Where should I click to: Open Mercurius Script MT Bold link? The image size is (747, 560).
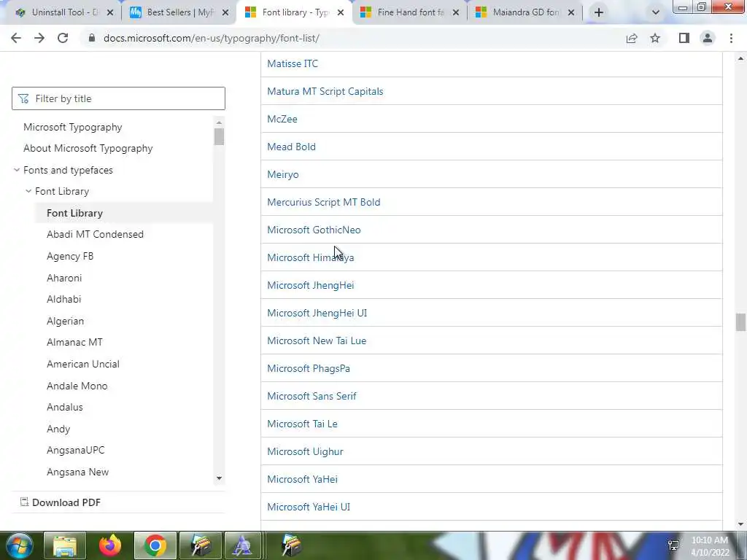(323, 202)
